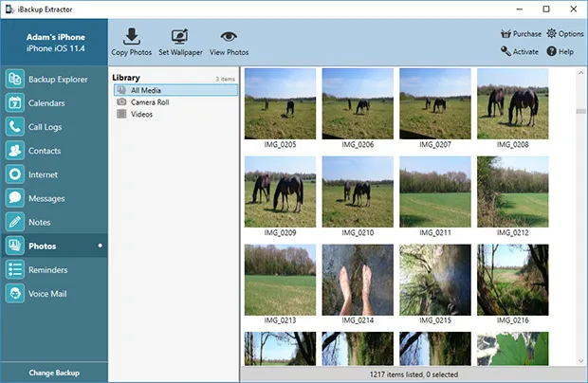Click the Activate key icon

[505, 51]
